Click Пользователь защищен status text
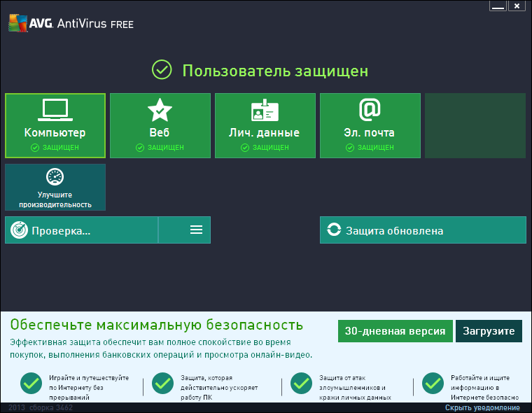The width and height of the screenshot is (532, 413). [275, 71]
